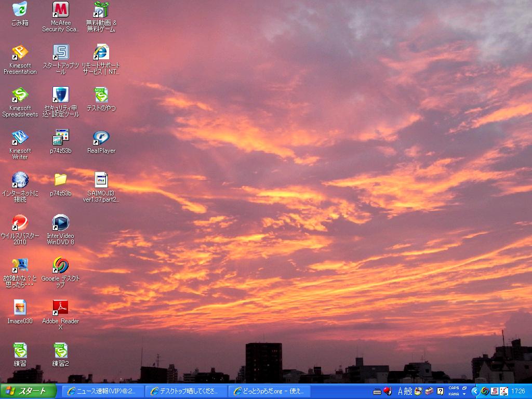Open the IME help question mark icon
Viewport: 532px width, 399px height.
point(440,391)
